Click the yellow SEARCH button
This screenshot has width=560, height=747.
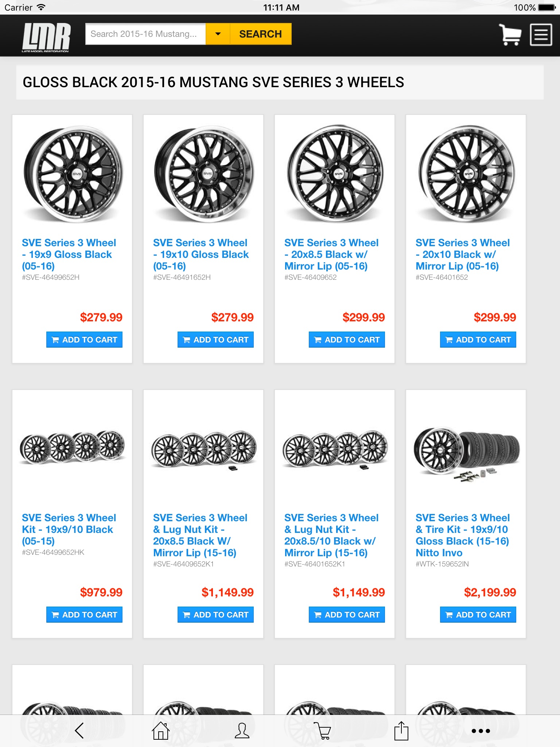(260, 34)
